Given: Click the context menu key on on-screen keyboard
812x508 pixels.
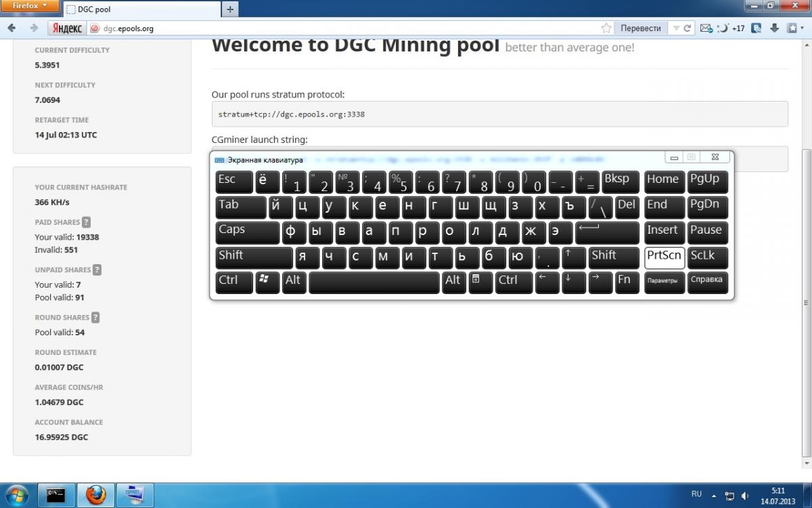Looking at the screenshot, I should [480, 282].
